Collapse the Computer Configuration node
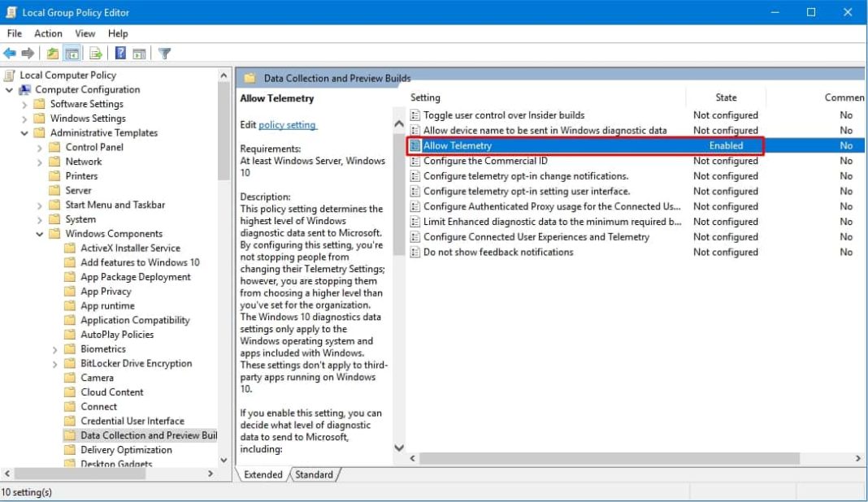 click(x=10, y=89)
